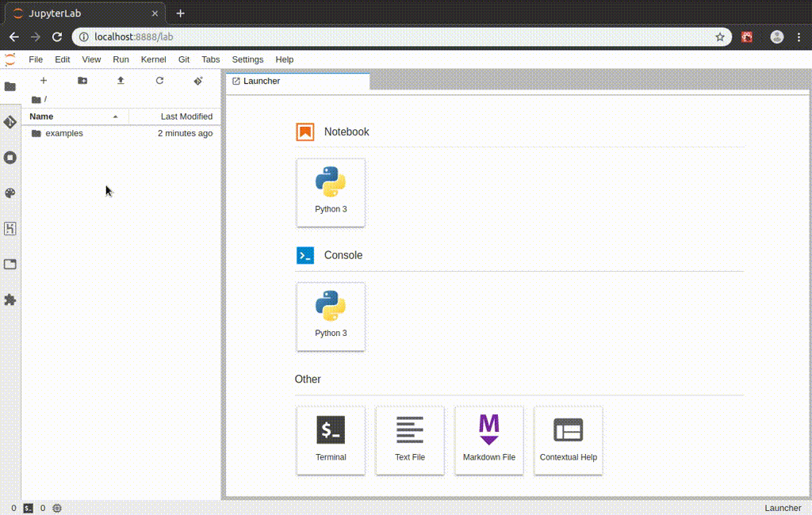Viewport: 812px width, 515px height.
Task: Open the Chrome profile avatar
Action: tap(777, 36)
